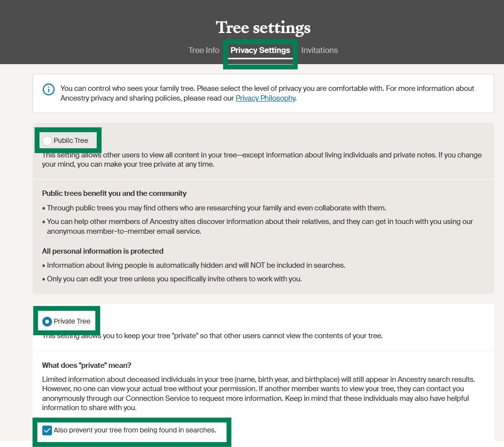The image size is (504, 447).
Task: Click the Privacy Settings tab
Action: tap(260, 50)
